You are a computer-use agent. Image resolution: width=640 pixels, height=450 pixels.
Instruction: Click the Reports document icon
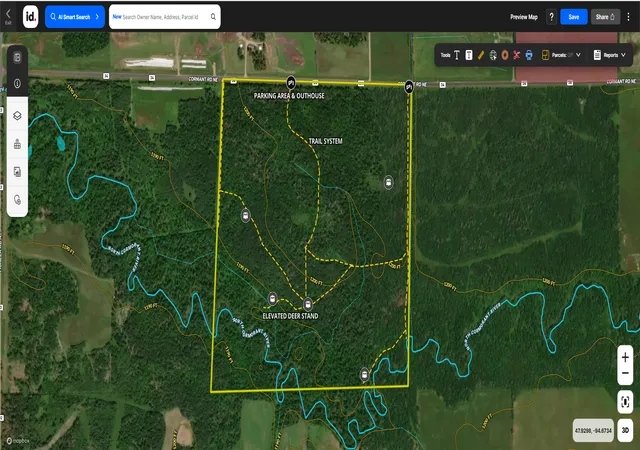(x=597, y=55)
